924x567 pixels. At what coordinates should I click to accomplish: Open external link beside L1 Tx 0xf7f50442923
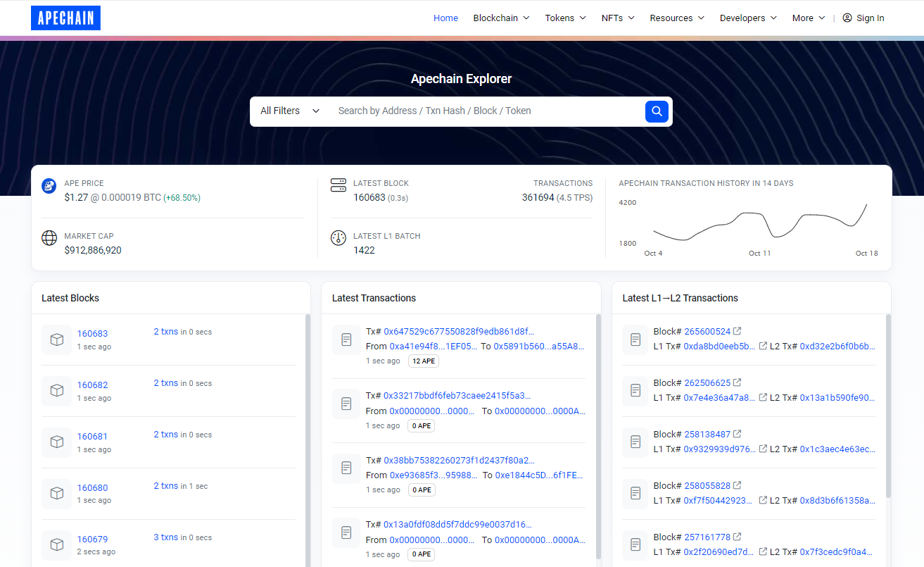click(x=763, y=500)
